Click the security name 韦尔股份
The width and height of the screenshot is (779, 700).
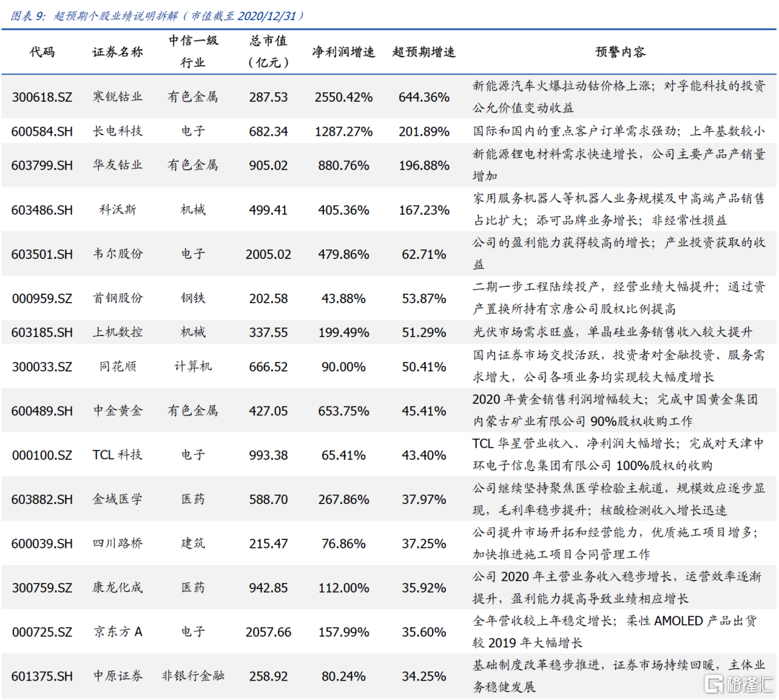click(118, 254)
